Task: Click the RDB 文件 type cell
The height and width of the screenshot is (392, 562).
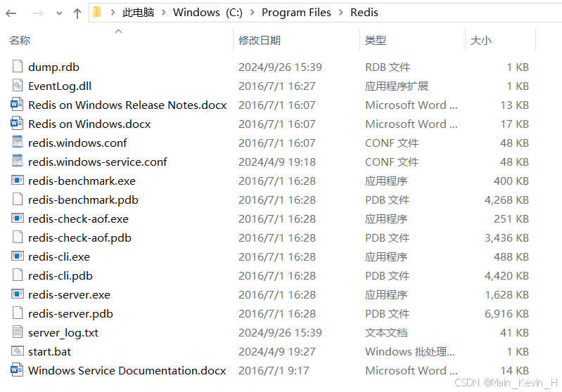Action: (388, 67)
